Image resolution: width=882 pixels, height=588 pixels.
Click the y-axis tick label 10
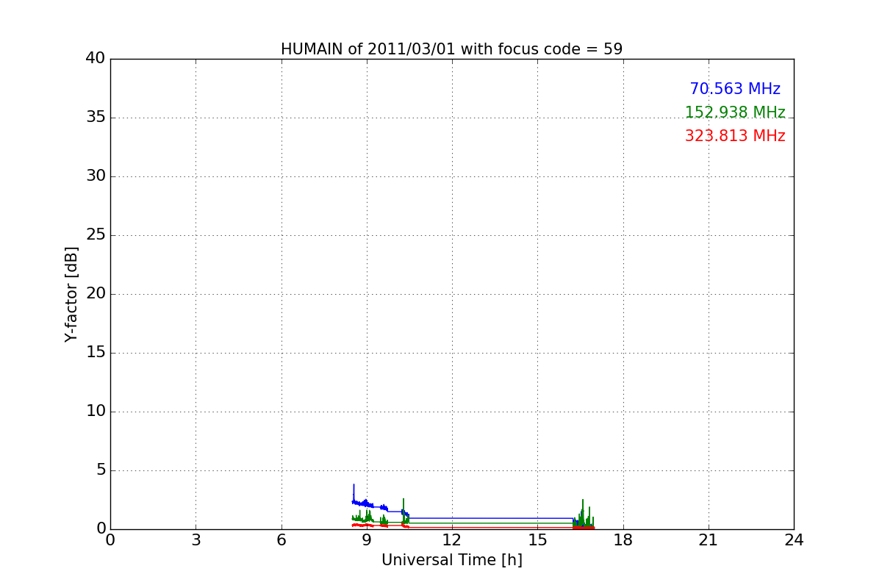(96, 412)
